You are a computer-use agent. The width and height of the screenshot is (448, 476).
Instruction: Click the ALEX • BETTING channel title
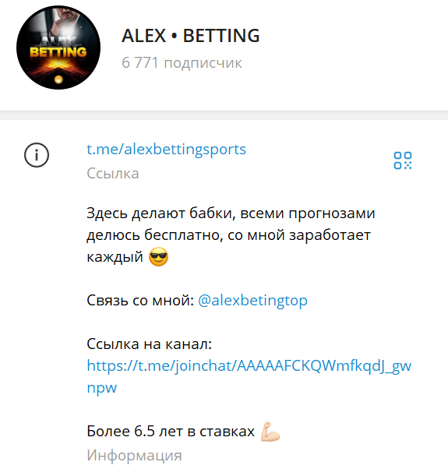pyautogui.click(x=191, y=36)
